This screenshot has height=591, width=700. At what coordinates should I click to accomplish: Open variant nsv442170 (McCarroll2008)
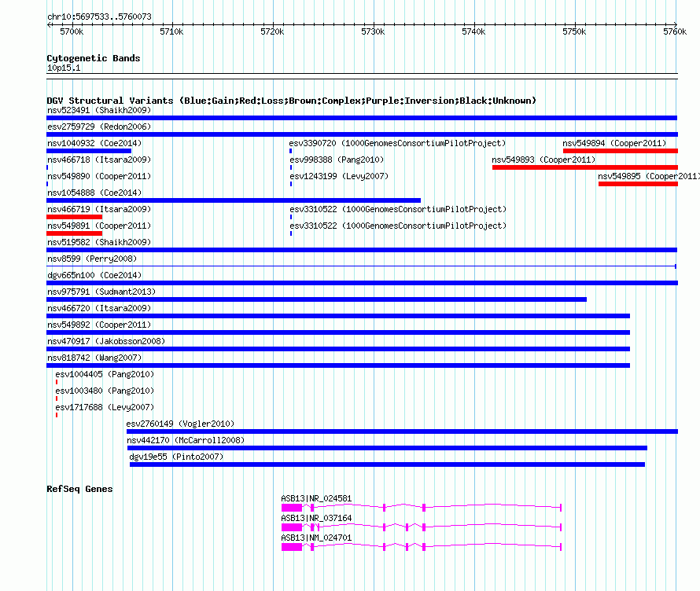pos(186,440)
